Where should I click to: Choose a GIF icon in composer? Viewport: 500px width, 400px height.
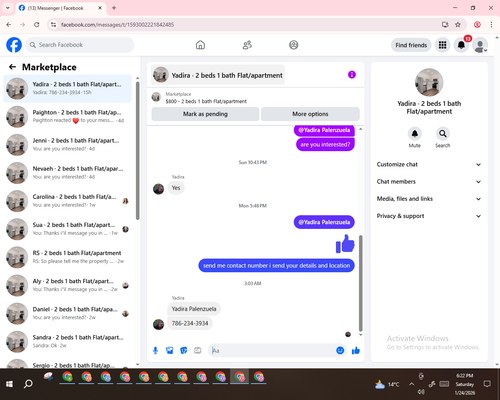click(198, 350)
